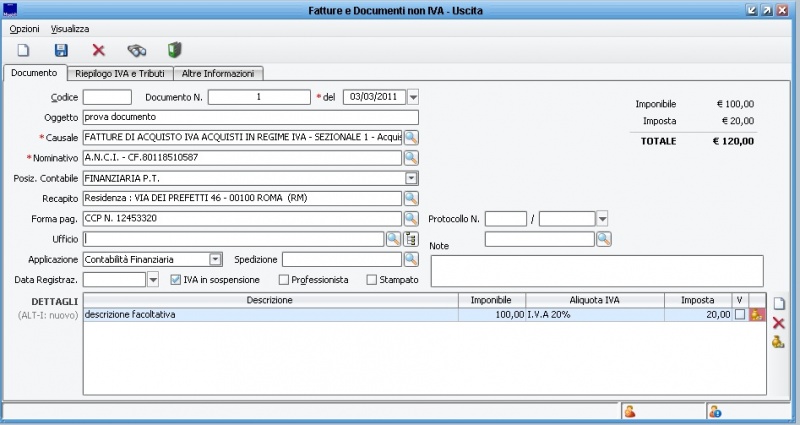
Task: Check the Stampato checkbox
Action: tap(372, 280)
